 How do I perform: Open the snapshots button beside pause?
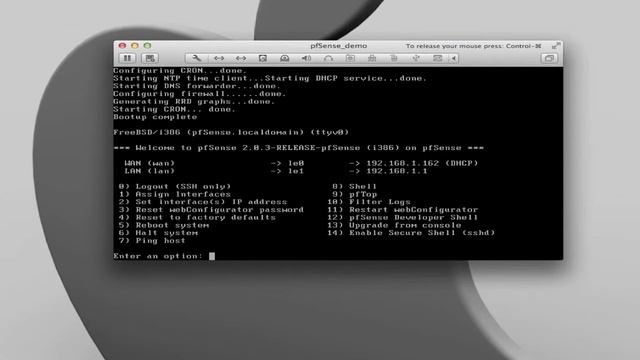(150, 58)
